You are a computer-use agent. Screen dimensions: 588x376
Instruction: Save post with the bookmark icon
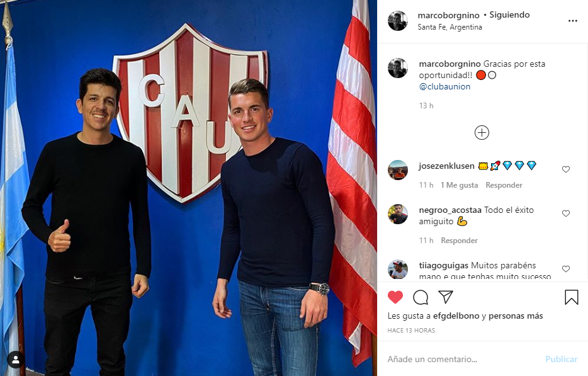click(572, 297)
